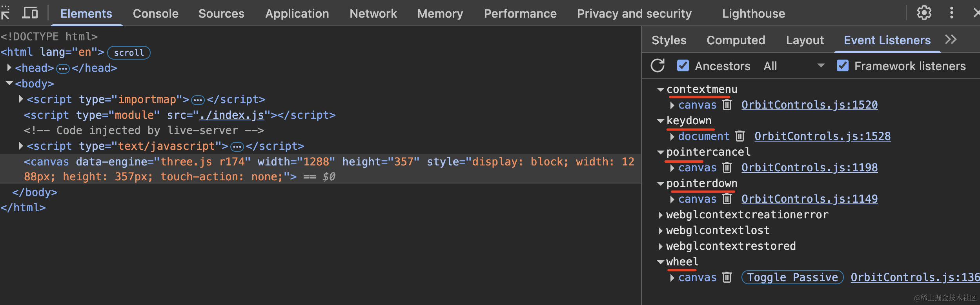980x305 pixels.
Task: Switch to the Lighthouse tab
Action: 754,13
